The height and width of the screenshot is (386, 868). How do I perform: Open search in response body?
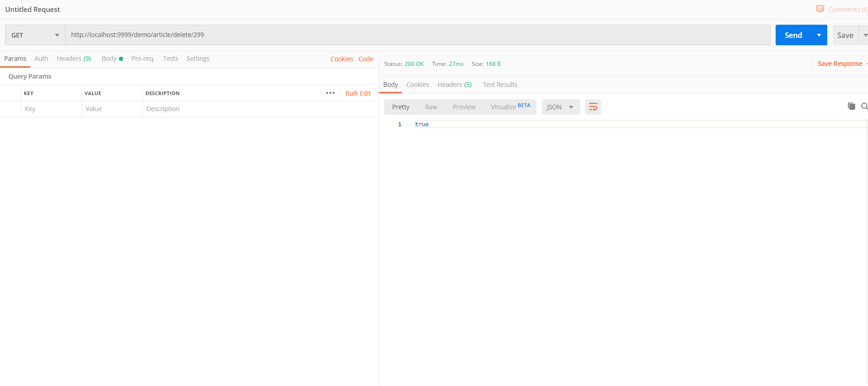point(864,106)
